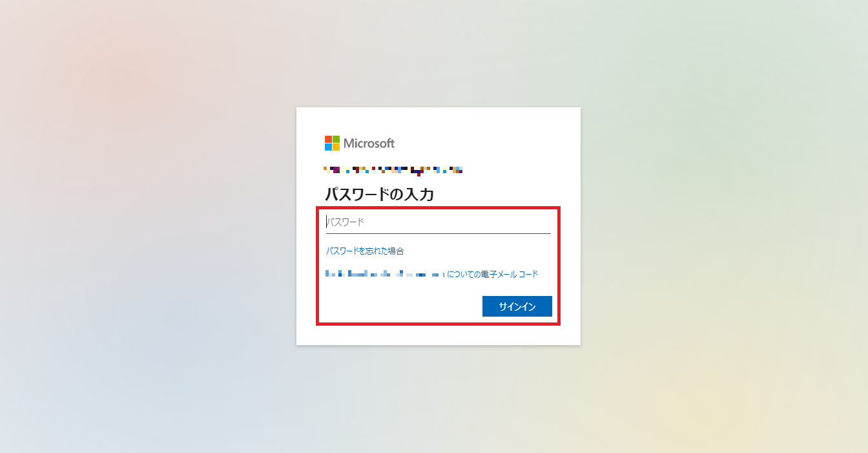Choose the forgot password option
This screenshot has height=453, width=868.
coord(365,251)
